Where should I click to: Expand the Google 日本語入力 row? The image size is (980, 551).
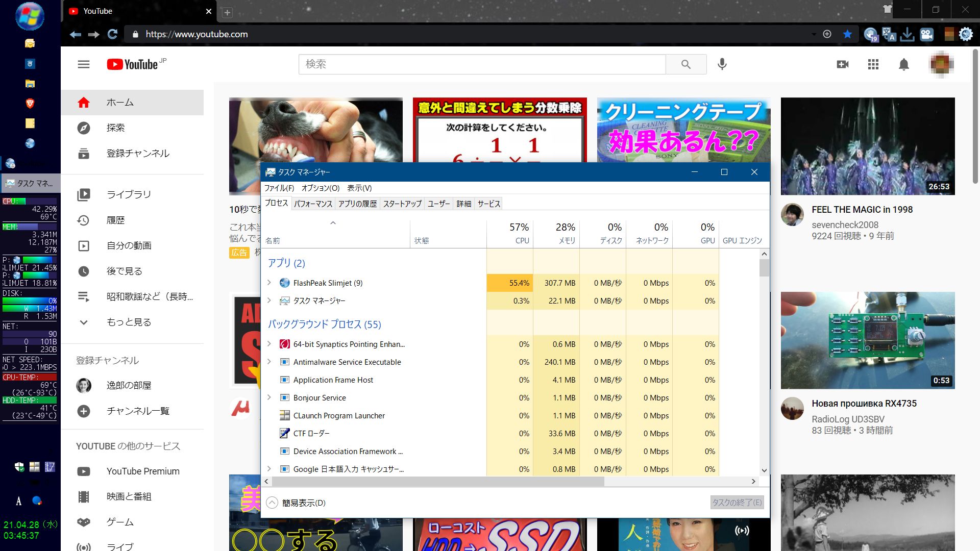point(269,469)
